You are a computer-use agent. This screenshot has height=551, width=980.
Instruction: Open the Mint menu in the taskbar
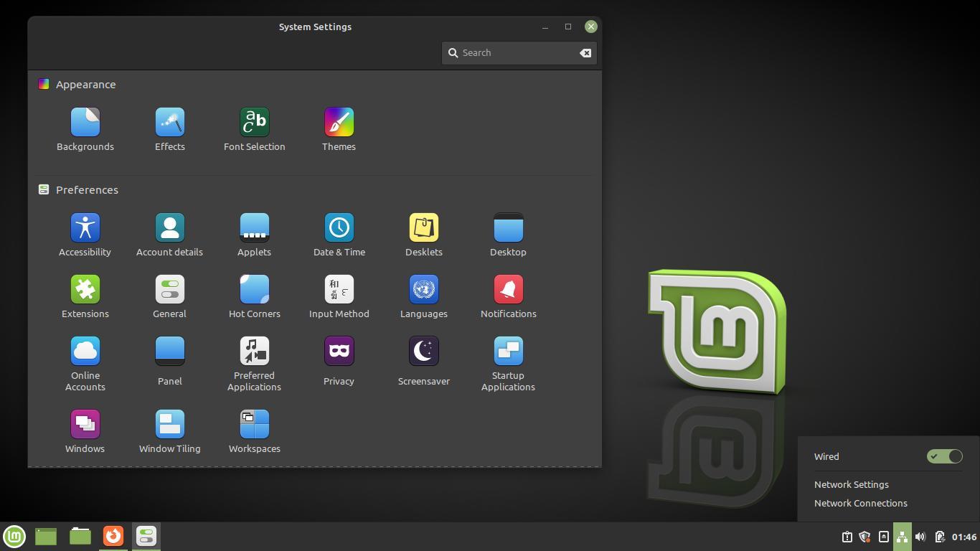tap(14, 536)
